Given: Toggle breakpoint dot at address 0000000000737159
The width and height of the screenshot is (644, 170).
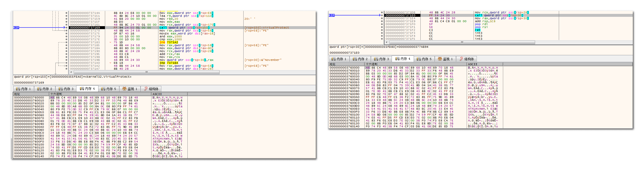Looking at the screenshot, I should click(x=67, y=19).
